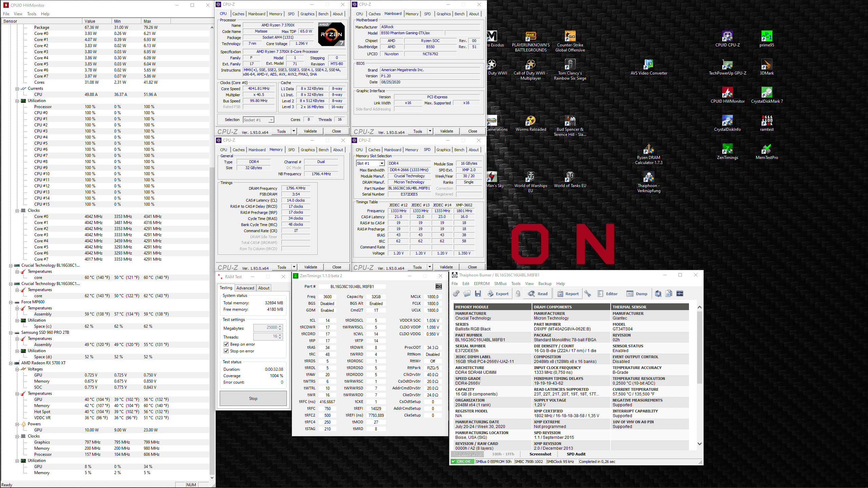Collapse the Force MP600 tree node

tap(10, 302)
